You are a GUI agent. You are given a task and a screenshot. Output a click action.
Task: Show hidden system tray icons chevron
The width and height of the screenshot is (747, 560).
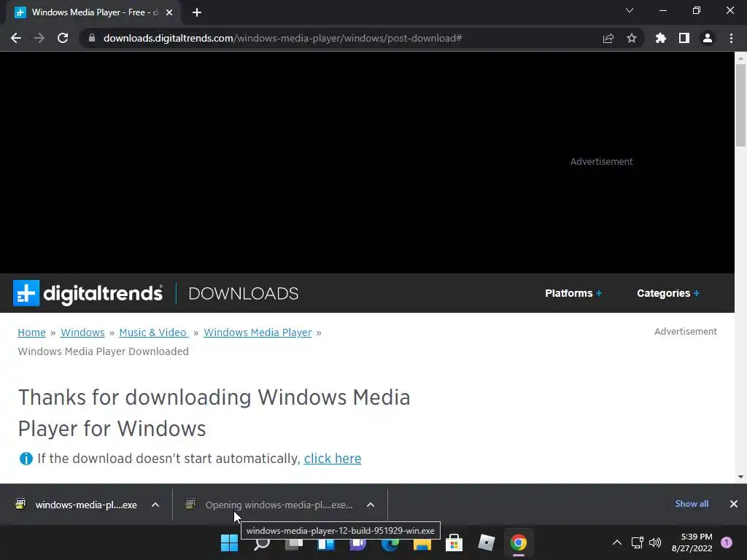point(617,542)
